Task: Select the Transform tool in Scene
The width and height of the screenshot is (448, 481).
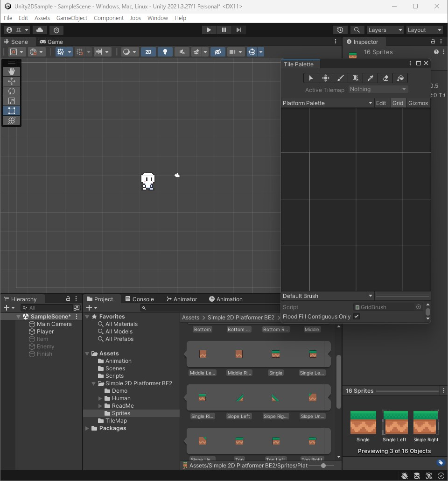Action: point(12,120)
